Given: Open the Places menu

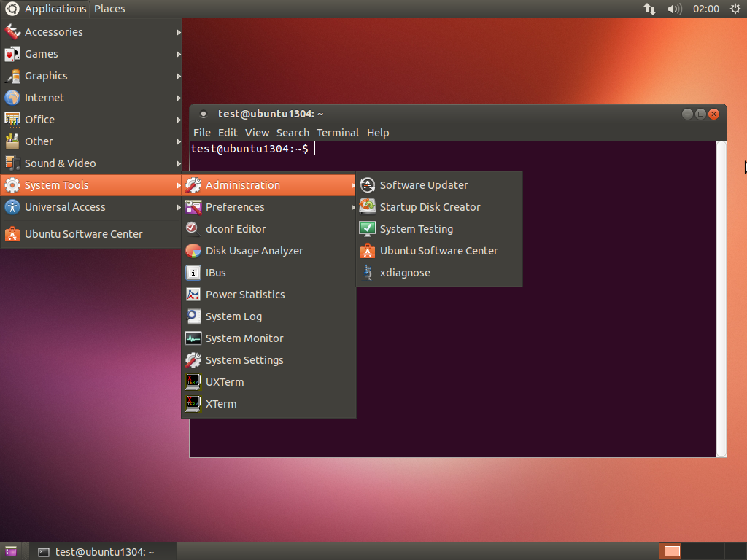Looking at the screenshot, I should coord(109,9).
